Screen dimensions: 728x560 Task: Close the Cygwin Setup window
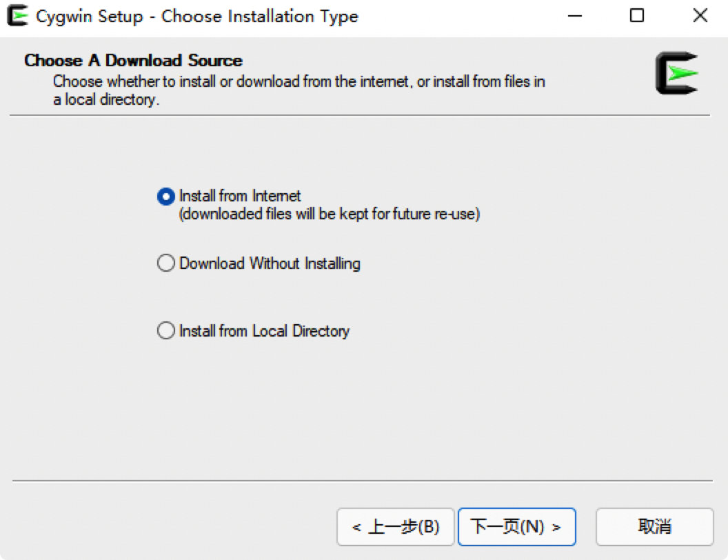[x=700, y=16]
